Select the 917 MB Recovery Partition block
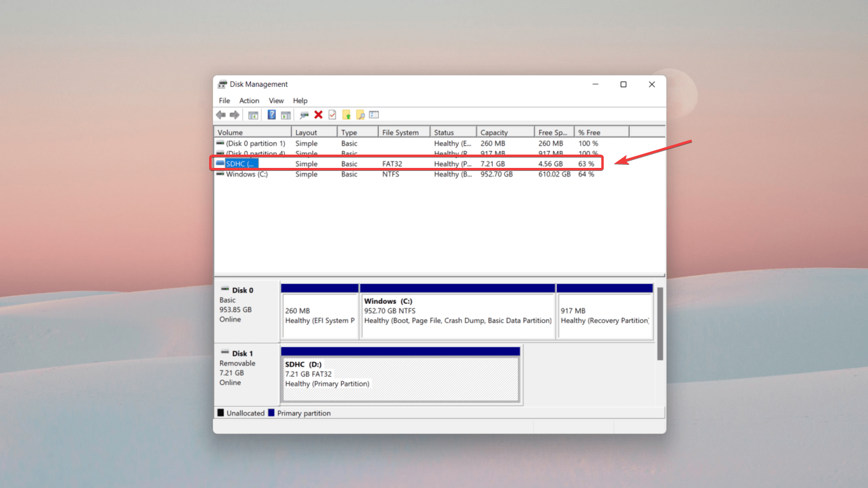This screenshot has height=488, width=868. point(604,316)
